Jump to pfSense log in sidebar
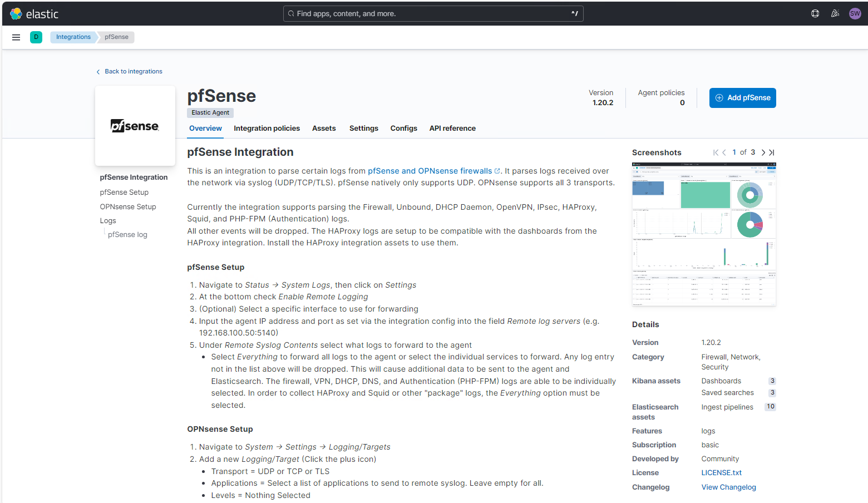Screen dimensions: 868x503 click(127, 235)
